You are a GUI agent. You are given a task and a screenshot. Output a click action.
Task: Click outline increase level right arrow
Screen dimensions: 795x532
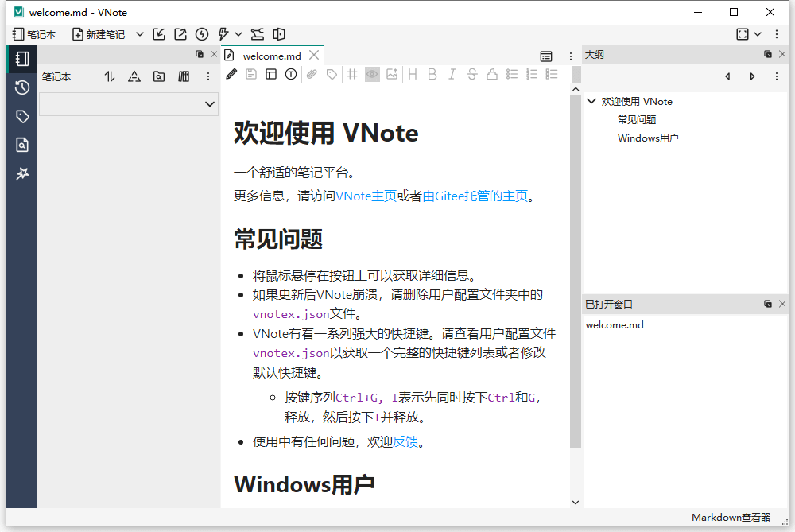click(752, 76)
